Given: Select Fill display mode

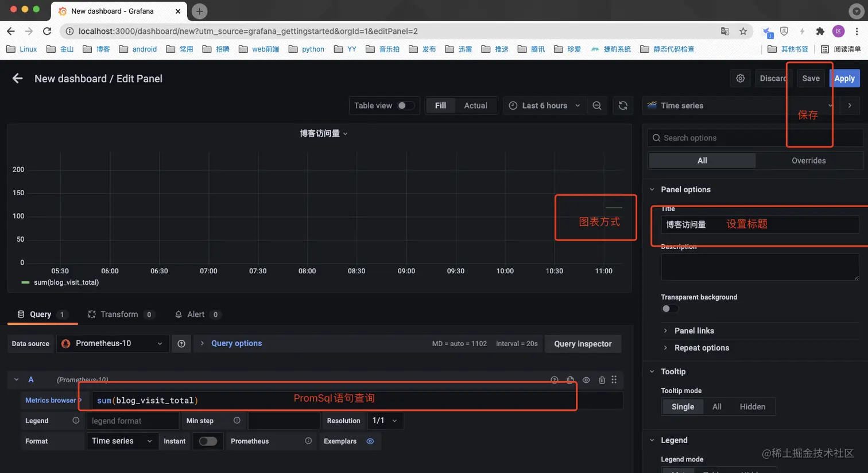Looking at the screenshot, I should click(x=440, y=106).
